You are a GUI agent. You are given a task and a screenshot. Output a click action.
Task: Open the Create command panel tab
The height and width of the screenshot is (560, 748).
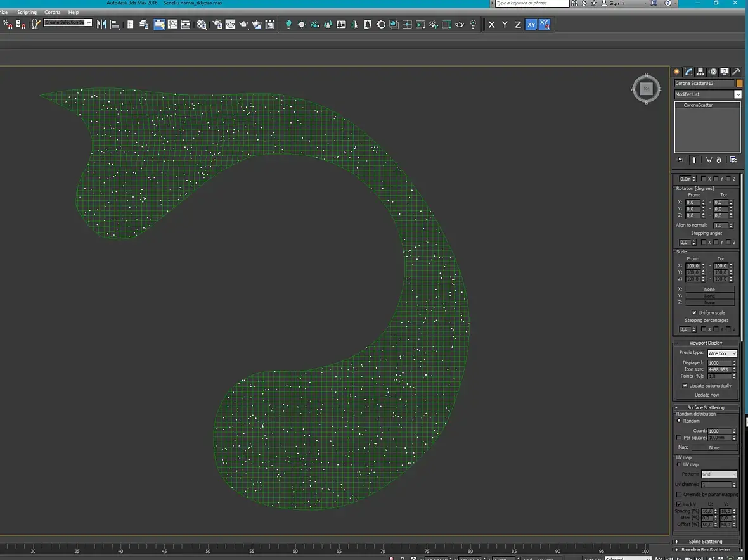pyautogui.click(x=676, y=72)
